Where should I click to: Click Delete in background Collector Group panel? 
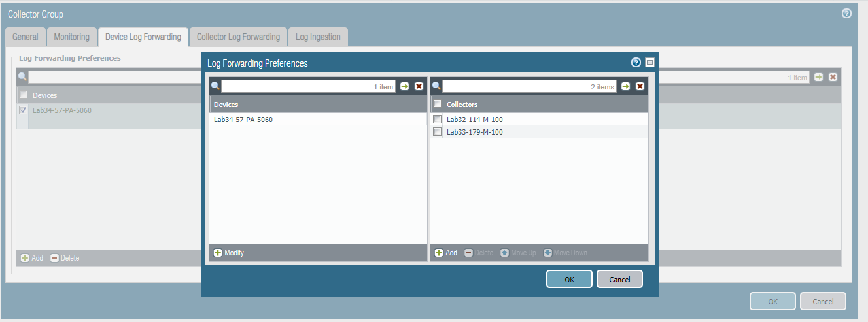pyautogui.click(x=65, y=258)
